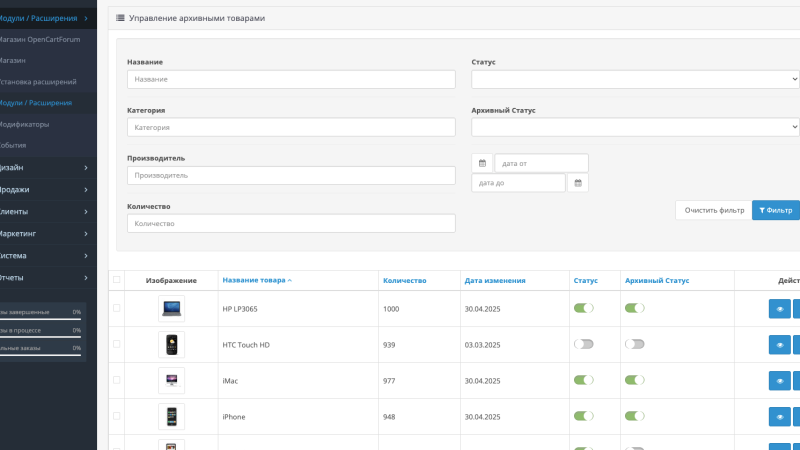The image size is (800, 450).
Task: Focus the Название filter field
Action: [291, 79]
